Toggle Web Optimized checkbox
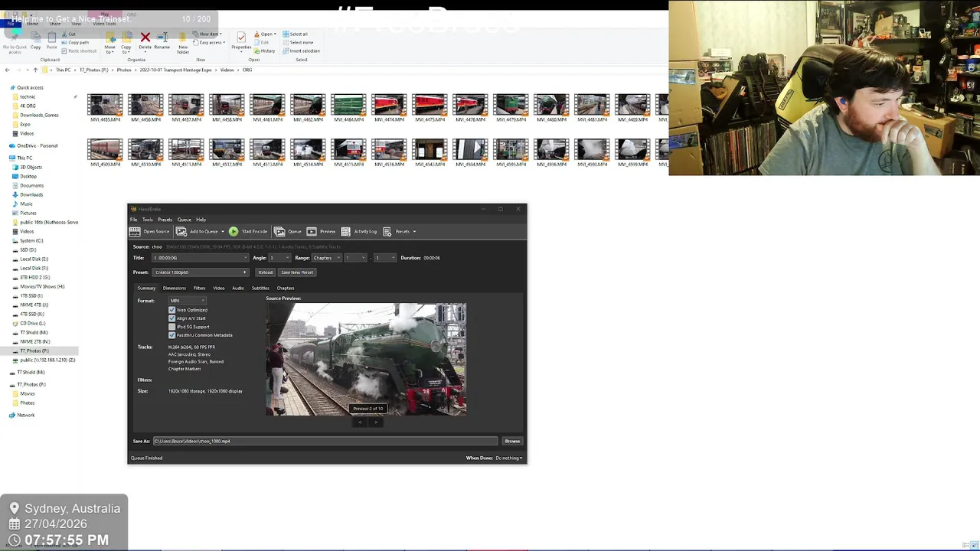This screenshot has height=551, width=980. [x=171, y=310]
